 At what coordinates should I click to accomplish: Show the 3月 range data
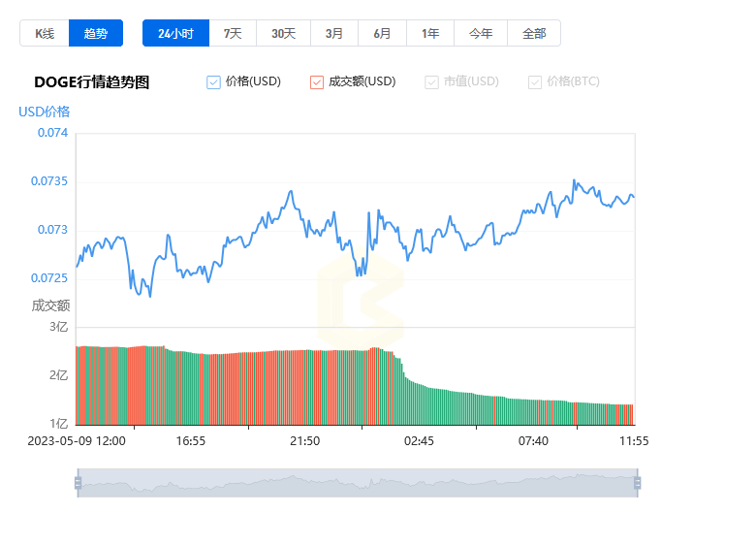coord(334,33)
